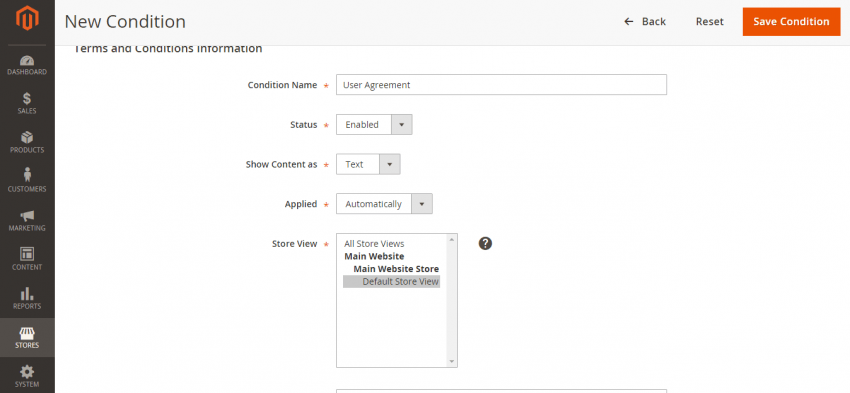The width and height of the screenshot is (850, 393).
Task: Open the Show Content as dropdown
Action: tap(368, 164)
